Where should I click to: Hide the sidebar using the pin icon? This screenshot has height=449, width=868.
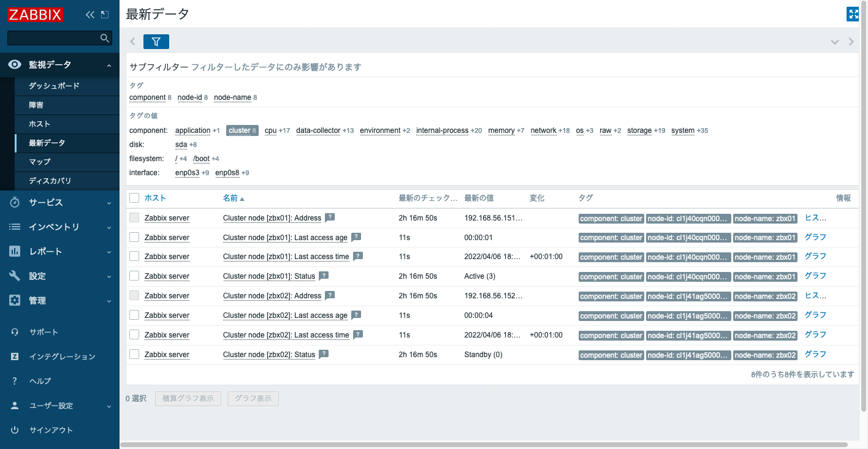click(x=104, y=14)
